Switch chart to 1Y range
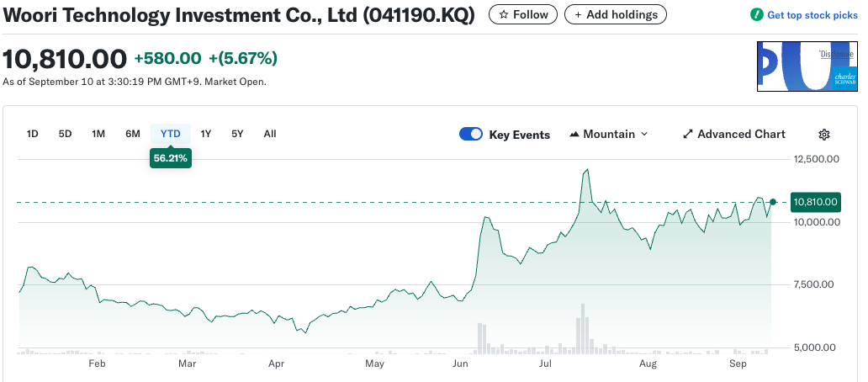The image size is (868, 382). [x=206, y=134]
